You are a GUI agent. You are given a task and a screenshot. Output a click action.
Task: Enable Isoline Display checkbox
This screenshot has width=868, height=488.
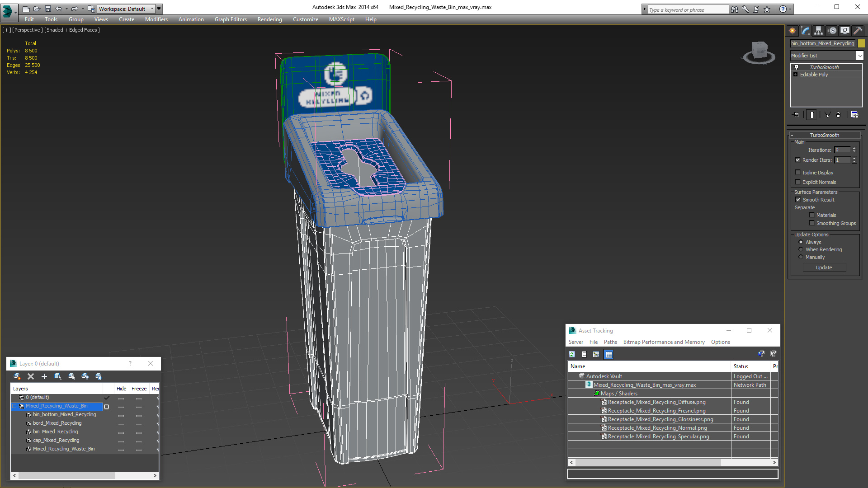pyautogui.click(x=798, y=172)
